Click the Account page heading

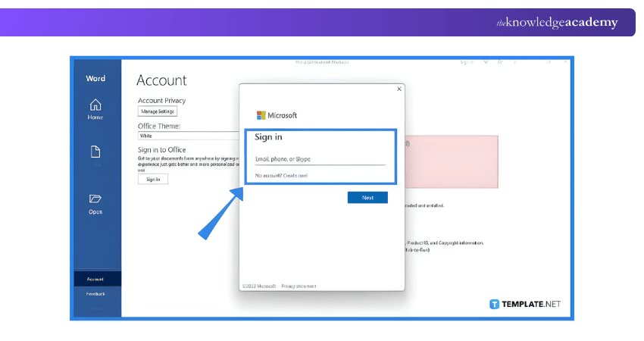tap(161, 80)
